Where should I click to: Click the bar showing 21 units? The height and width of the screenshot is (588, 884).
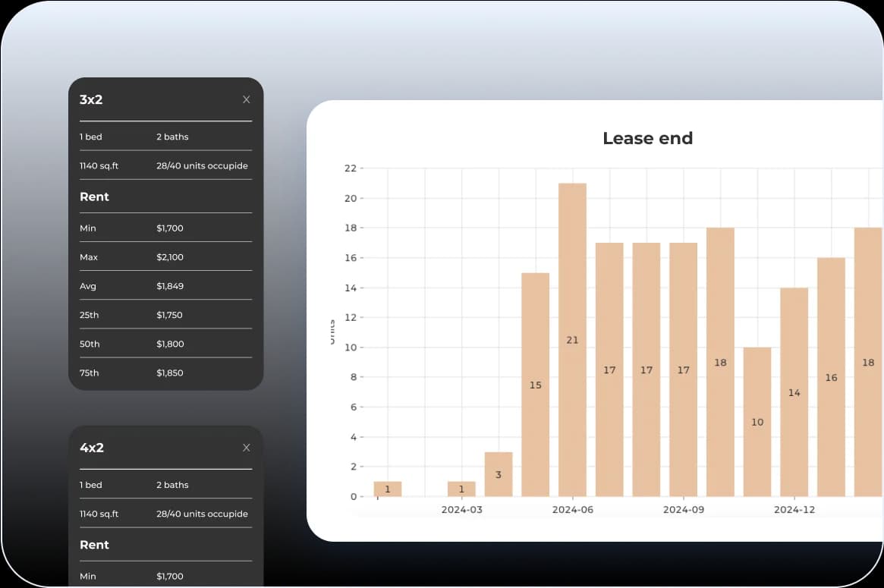pyautogui.click(x=572, y=340)
